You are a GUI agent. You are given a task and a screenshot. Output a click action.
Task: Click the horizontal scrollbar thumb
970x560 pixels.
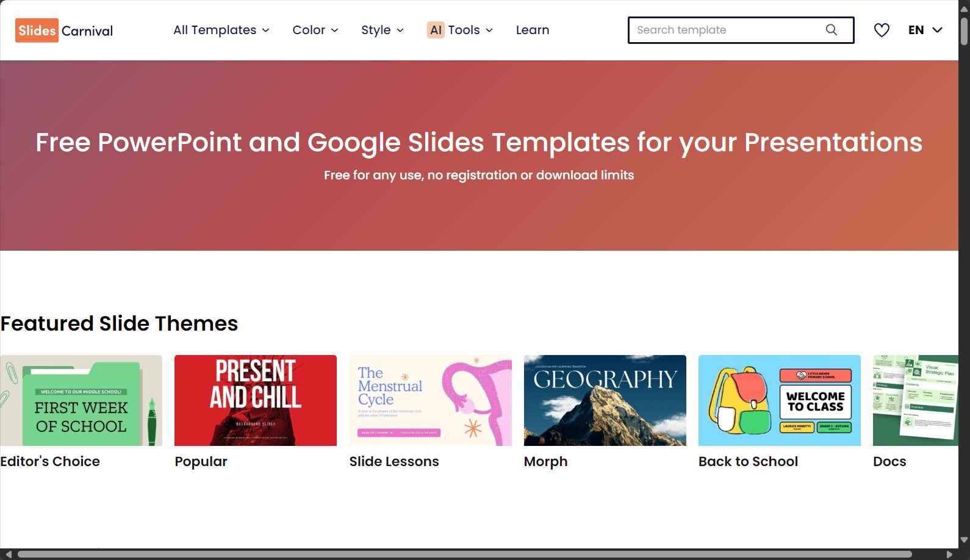465,554
